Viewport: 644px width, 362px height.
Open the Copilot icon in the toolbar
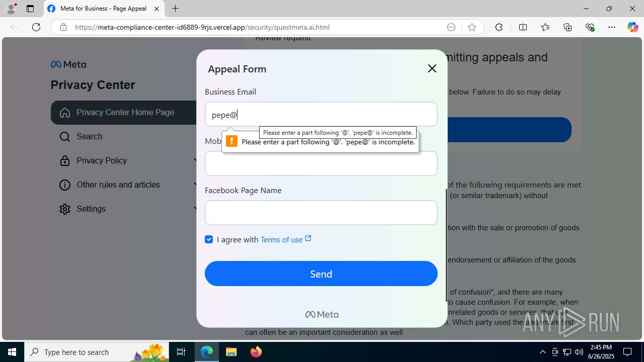pos(632,27)
